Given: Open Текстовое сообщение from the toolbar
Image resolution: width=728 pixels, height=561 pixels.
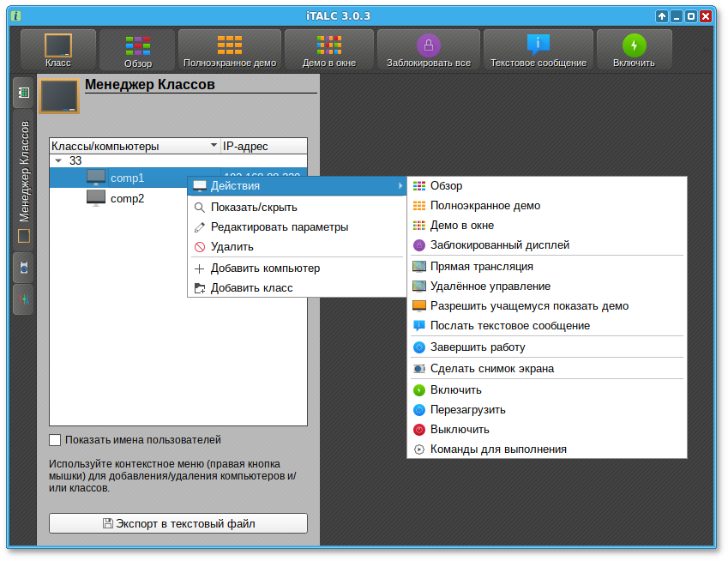Looking at the screenshot, I should click(x=538, y=50).
